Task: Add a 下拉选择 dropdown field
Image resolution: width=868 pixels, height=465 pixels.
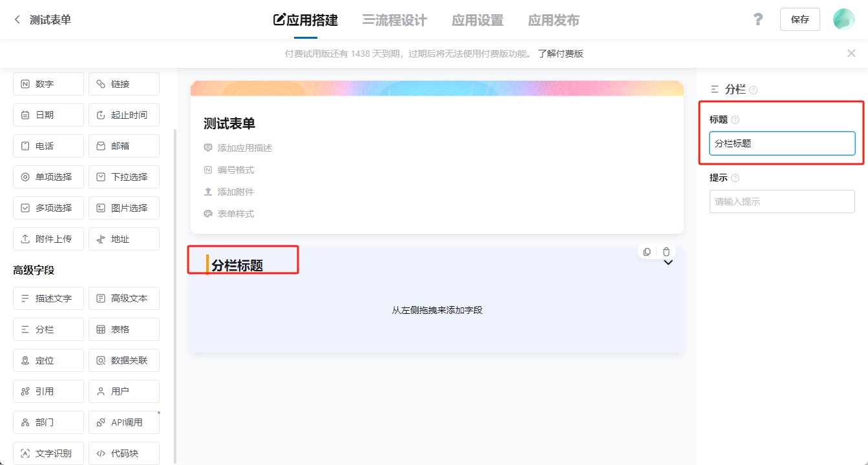Action: [x=124, y=177]
